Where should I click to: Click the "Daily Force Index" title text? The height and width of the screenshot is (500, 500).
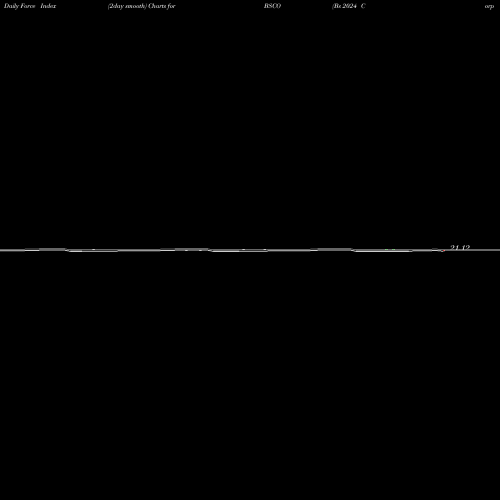coord(30,6)
